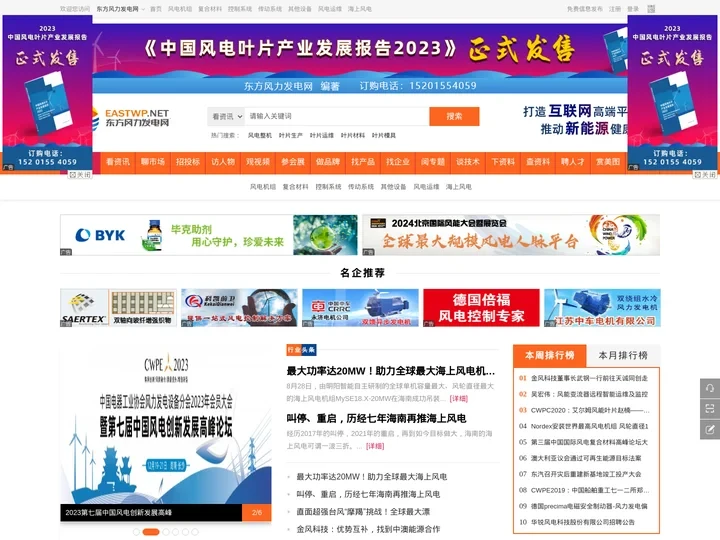Open the CWPE 2023 carousel slide image
The height and width of the screenshot is (540, 720).
[x=166, y=425]
